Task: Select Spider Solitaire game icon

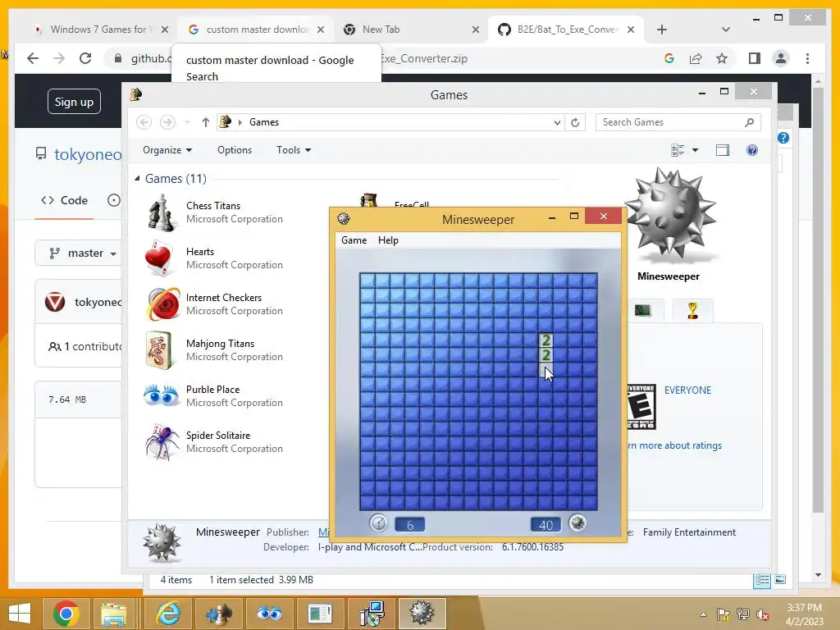Action: pos(162,442)
